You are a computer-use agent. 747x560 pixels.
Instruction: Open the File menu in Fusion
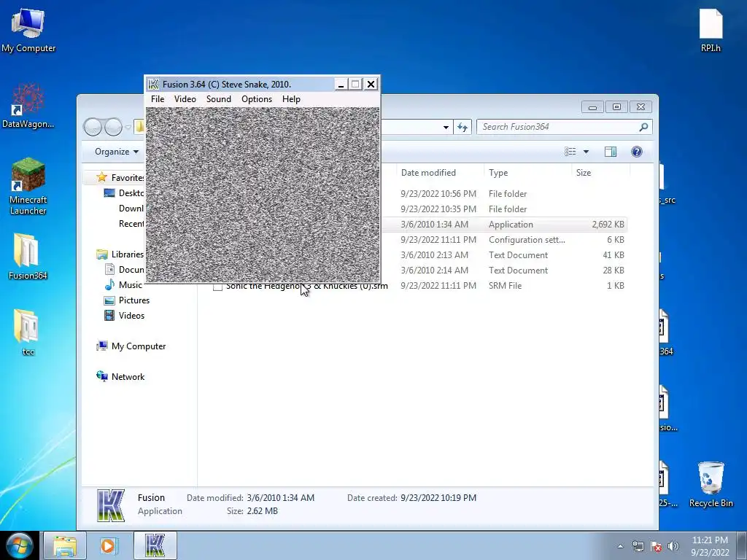tap(158, 99)
